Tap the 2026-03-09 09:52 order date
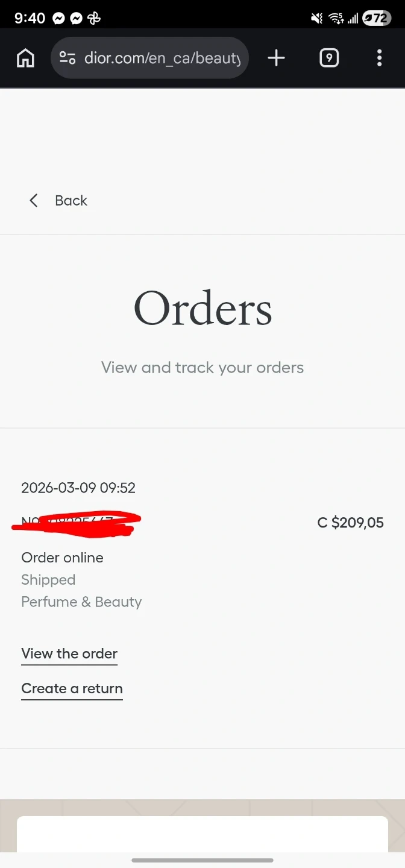The image size is (405, 868). (x=78, y=488)
